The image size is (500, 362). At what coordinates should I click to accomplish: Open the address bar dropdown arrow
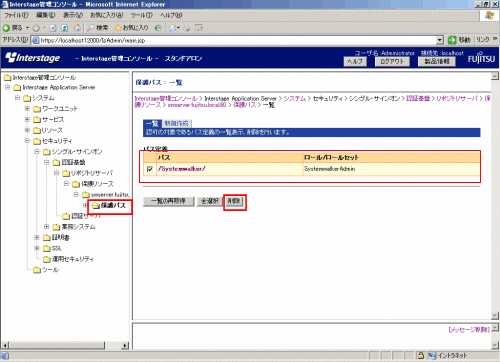pyautogui.click(x=440, y=40)
